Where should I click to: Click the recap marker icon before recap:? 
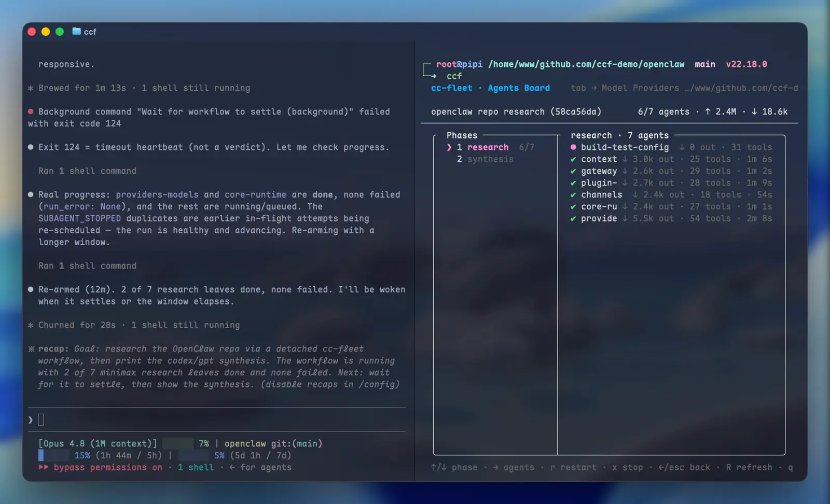point(31,349)
